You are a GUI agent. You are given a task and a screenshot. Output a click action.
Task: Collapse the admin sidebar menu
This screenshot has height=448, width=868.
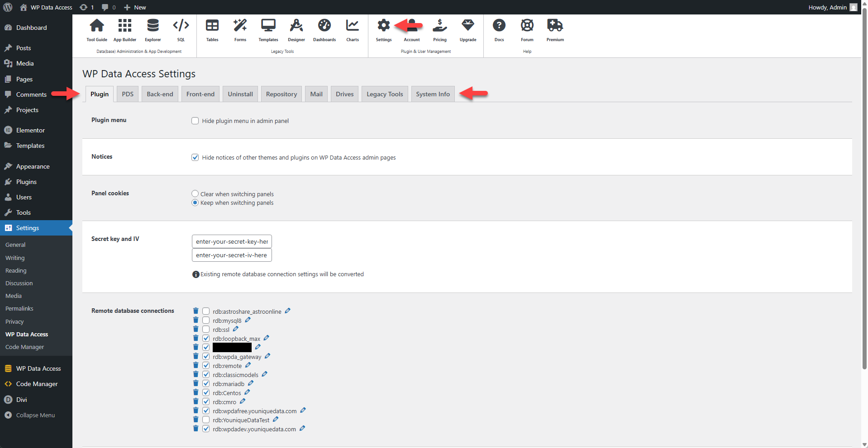tap(35, 415)
